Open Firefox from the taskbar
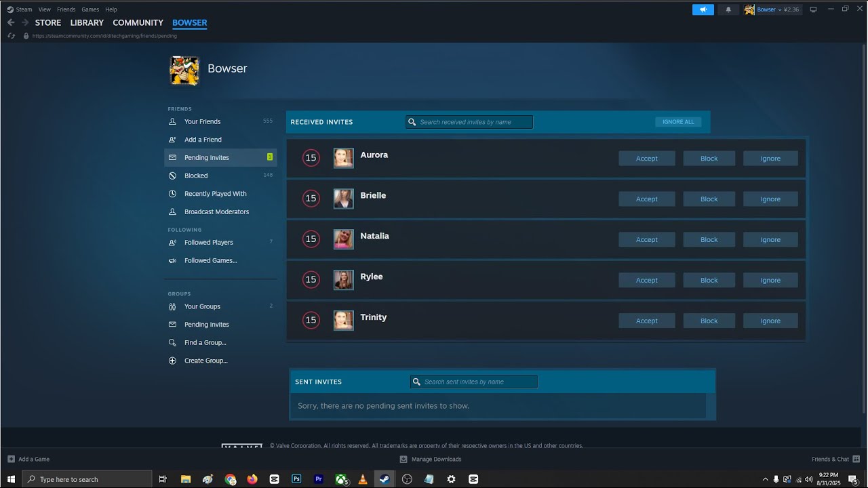The image size is (868, 488). tap(252, 479)
